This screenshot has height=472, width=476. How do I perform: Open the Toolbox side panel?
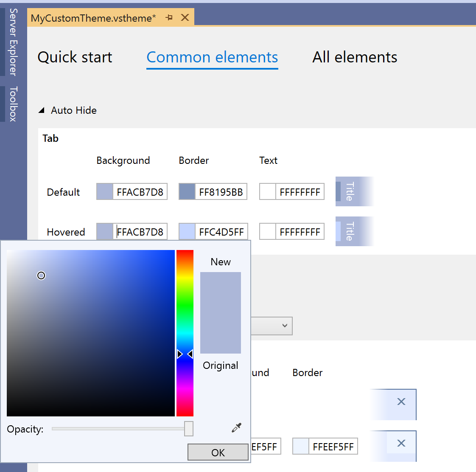[13, 104]
